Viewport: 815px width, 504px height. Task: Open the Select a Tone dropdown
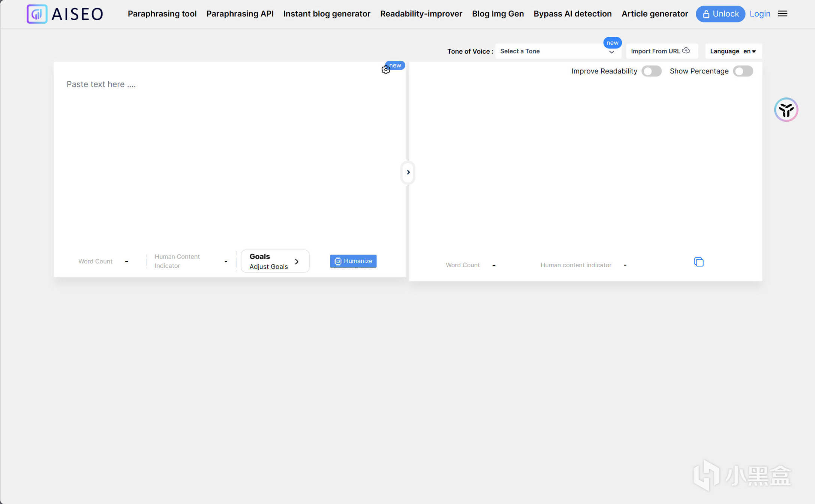click(557, 51)
